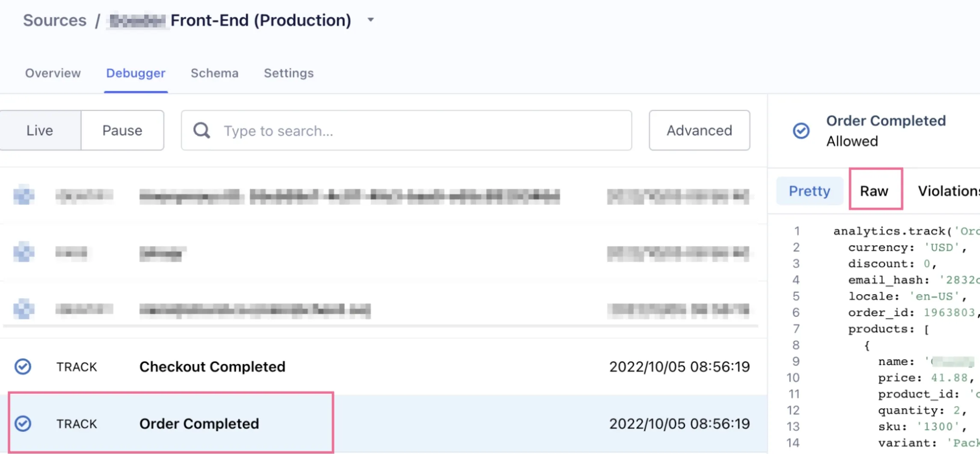Viewport: 980px width, 454px height.
Task: Click the allowed checkmark beside Order Completed header
Action: 801,131
